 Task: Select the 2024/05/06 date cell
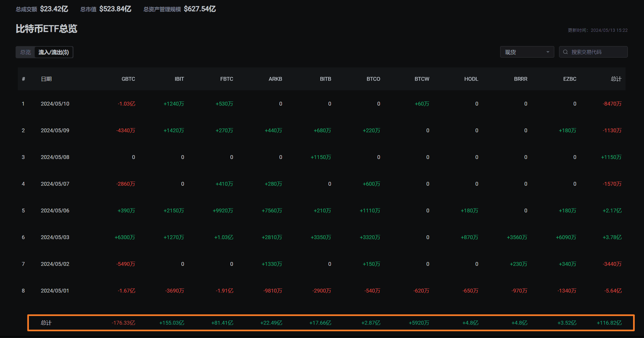pos(55,210)
